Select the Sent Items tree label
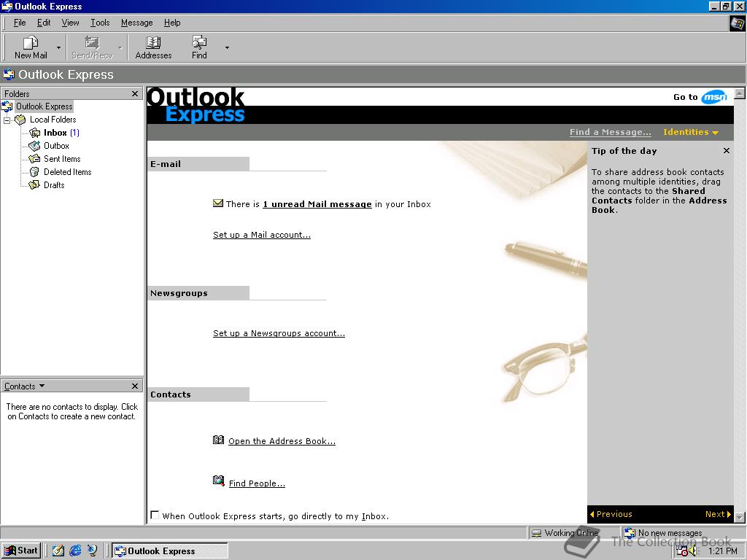The height and width of the screenshot is (560, 747). 62,158
